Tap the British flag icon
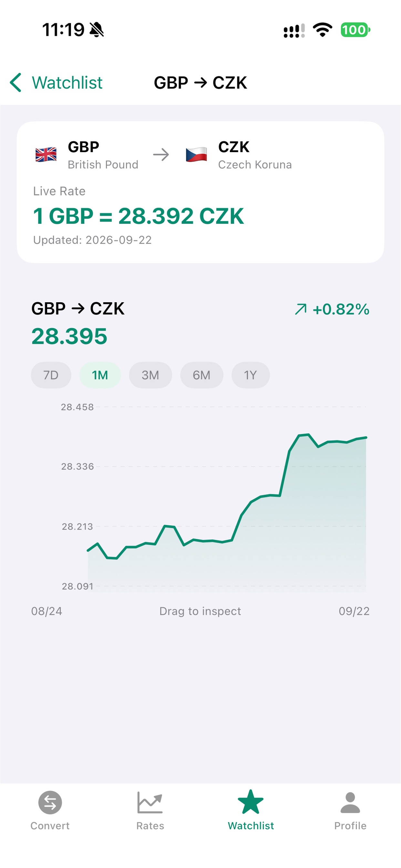Viewport: 401px width, 868px height. coord(46,155)
